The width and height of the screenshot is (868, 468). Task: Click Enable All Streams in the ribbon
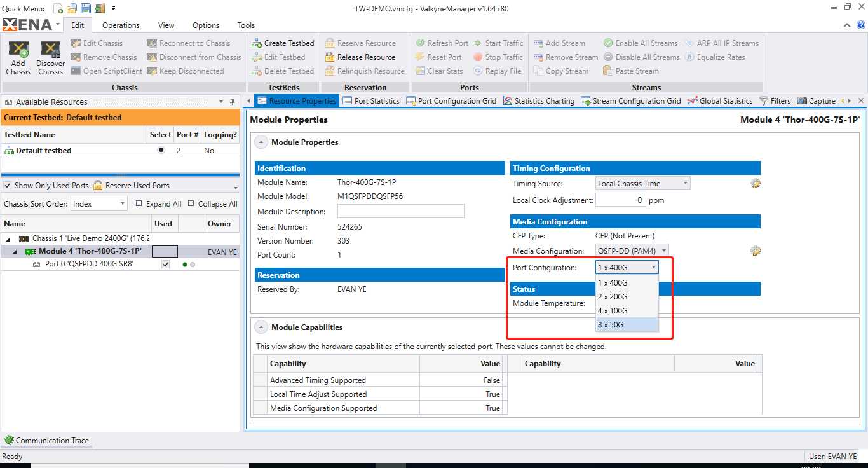tap(641, 43)
